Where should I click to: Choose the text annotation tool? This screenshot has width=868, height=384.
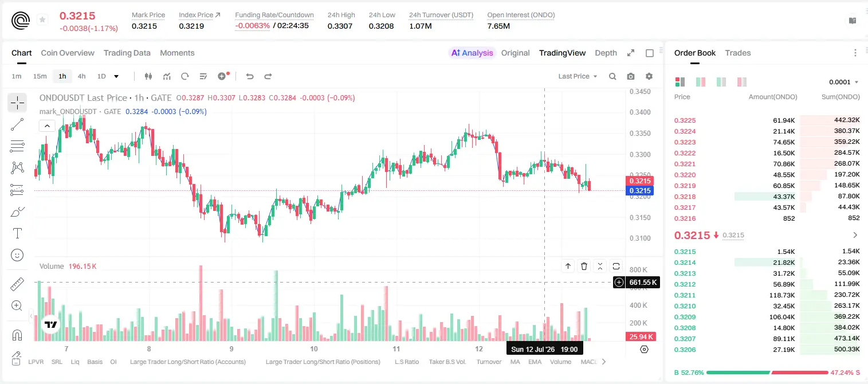17,233
